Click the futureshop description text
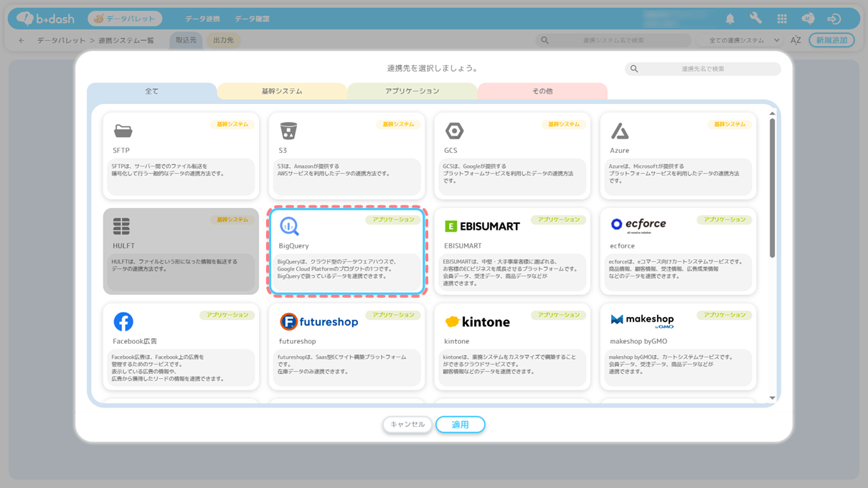868x488 pixels. [342, 364]
